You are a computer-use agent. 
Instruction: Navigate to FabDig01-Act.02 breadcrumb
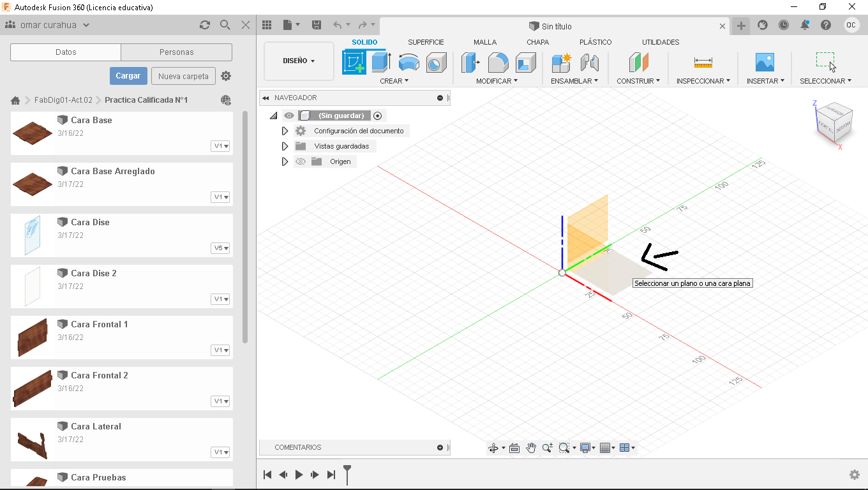(63, 100)
